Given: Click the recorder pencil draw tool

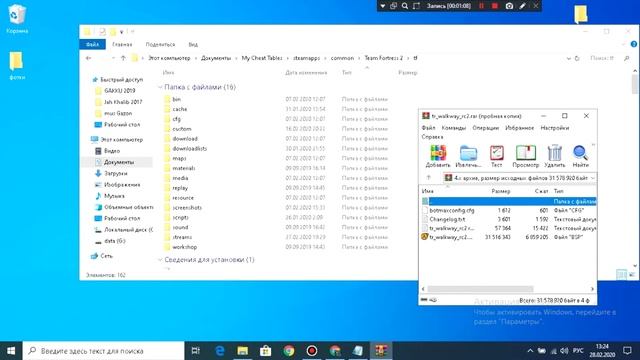Looking at the screenshot, I should click(523, 6).
